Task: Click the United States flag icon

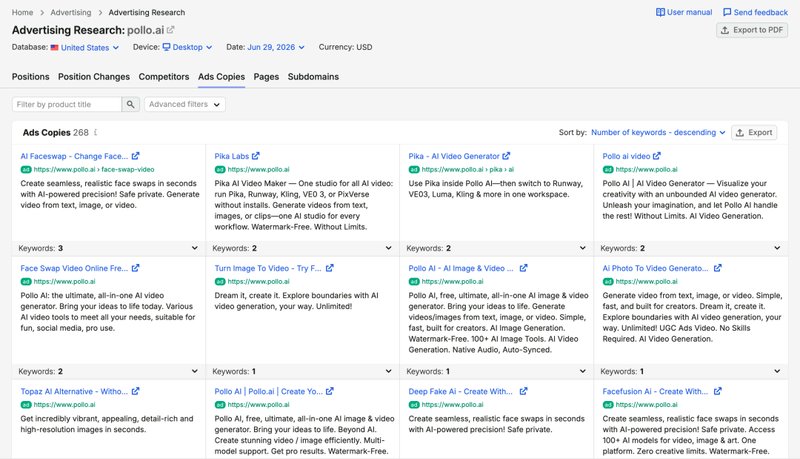Action: [x=55, y=47]
